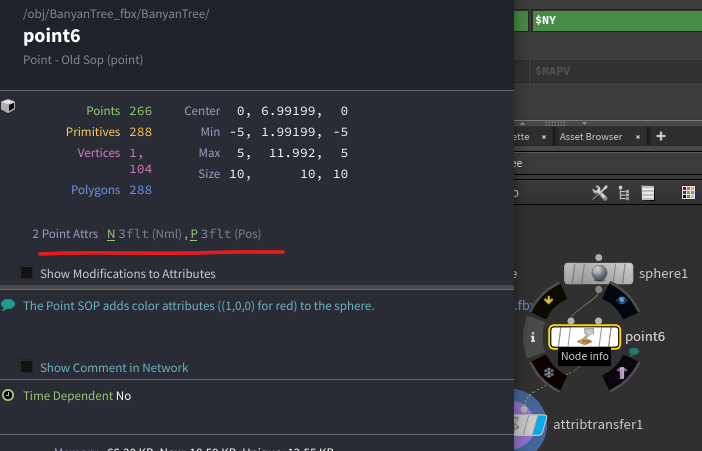The image size is (702, 451).
Task: Click point6 first input connector dot
Action: (570, 321)
